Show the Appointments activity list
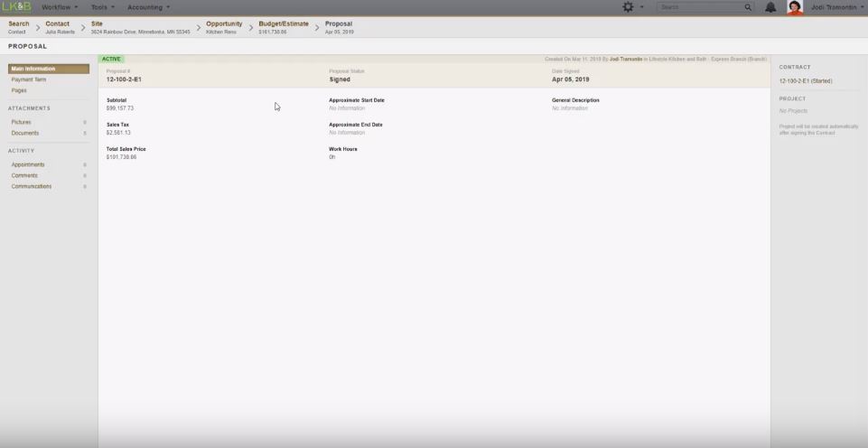This screenshot has width=868, height=448. coord(28,164)
